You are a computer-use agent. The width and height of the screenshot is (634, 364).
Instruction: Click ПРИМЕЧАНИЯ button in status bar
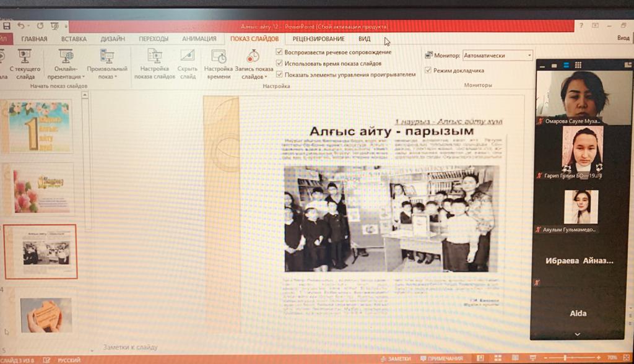[x=442, y=358]
